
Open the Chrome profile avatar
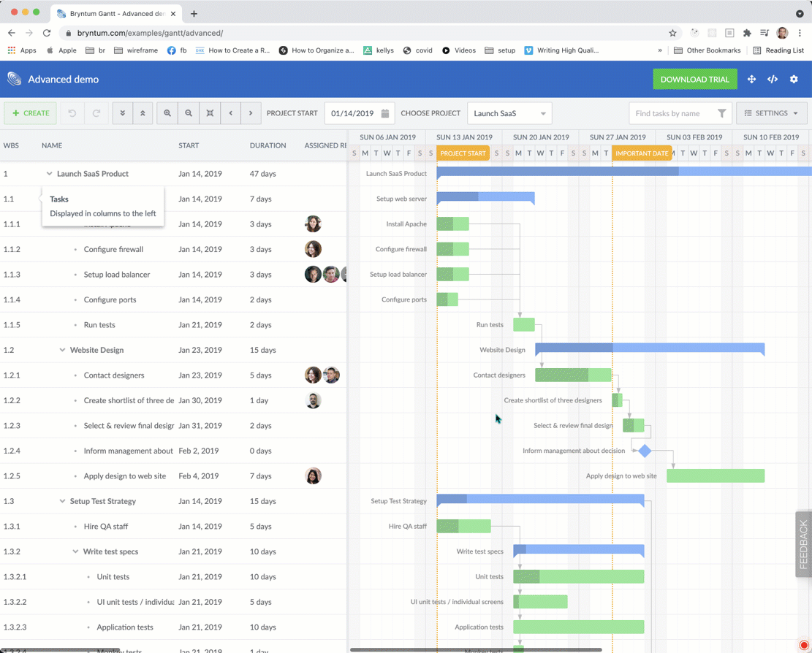pyautogui.click(x=783, y=33)
